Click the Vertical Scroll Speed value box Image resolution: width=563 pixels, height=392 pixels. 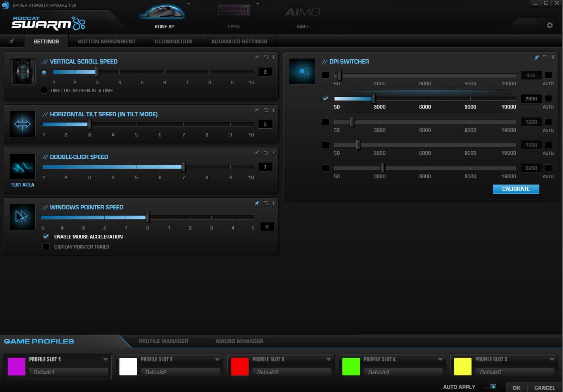click(x=265, y=72)
